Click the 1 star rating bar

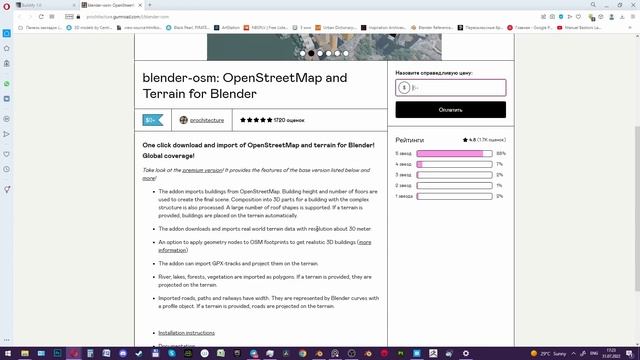point(454,196)
